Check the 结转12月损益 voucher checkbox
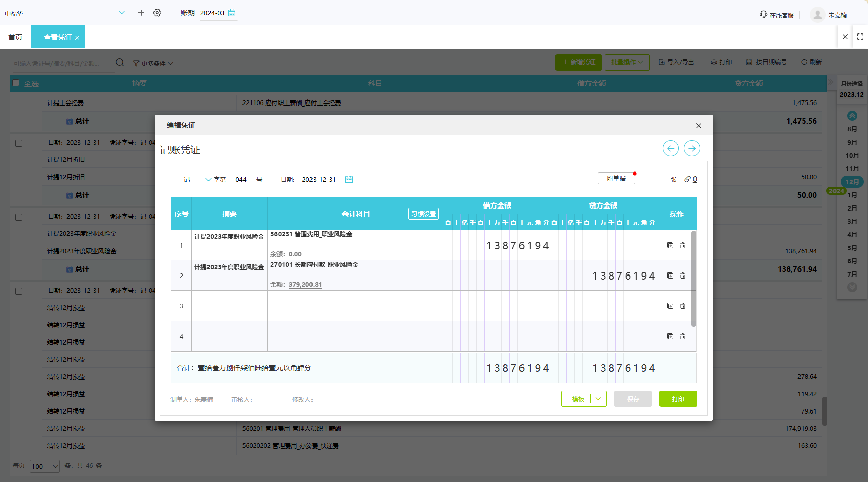The image size is (868, 482). coord(19,291)
